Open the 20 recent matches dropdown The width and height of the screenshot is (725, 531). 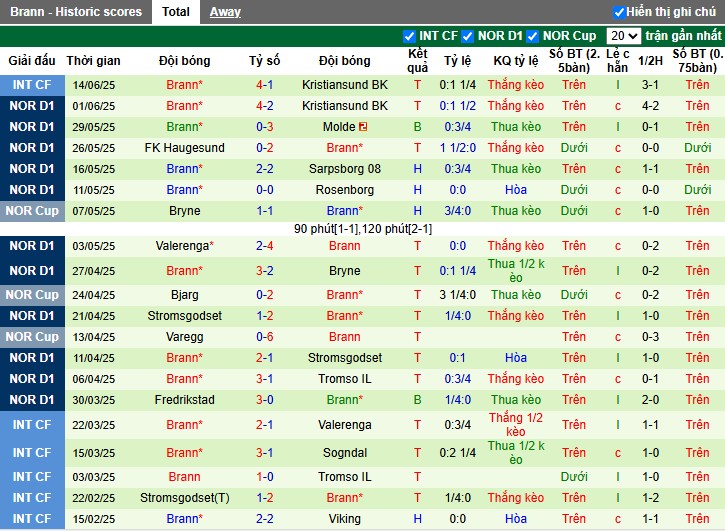[623, 36]
